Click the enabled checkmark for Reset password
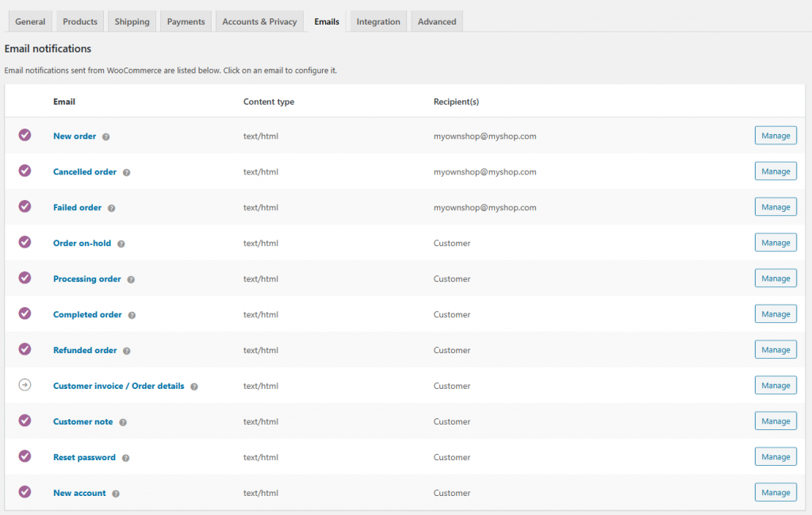The width and height of the screenshot is (812, 515). (25, 456)
